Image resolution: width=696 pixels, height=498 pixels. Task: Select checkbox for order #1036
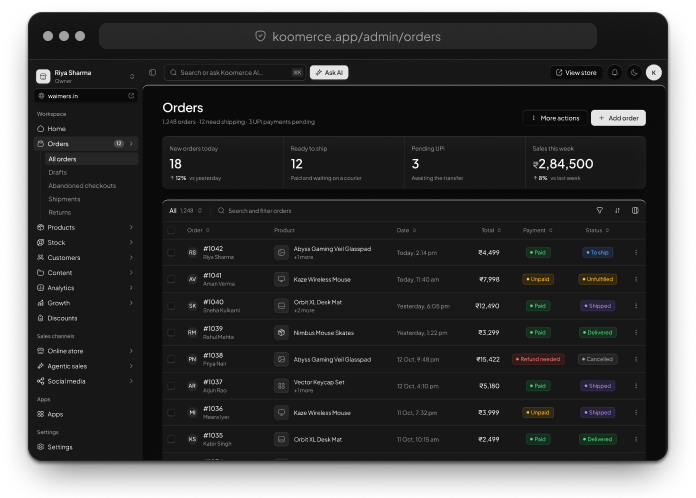tap(171, 412)
